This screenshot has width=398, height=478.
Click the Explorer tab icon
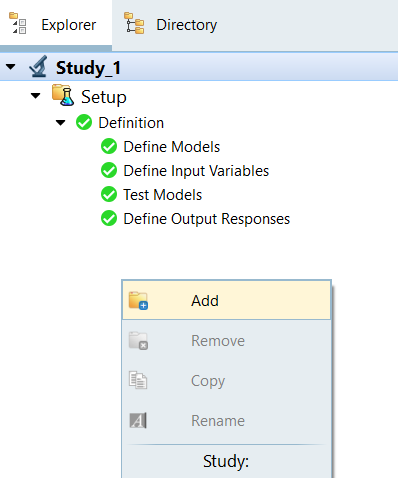(18, 23)
